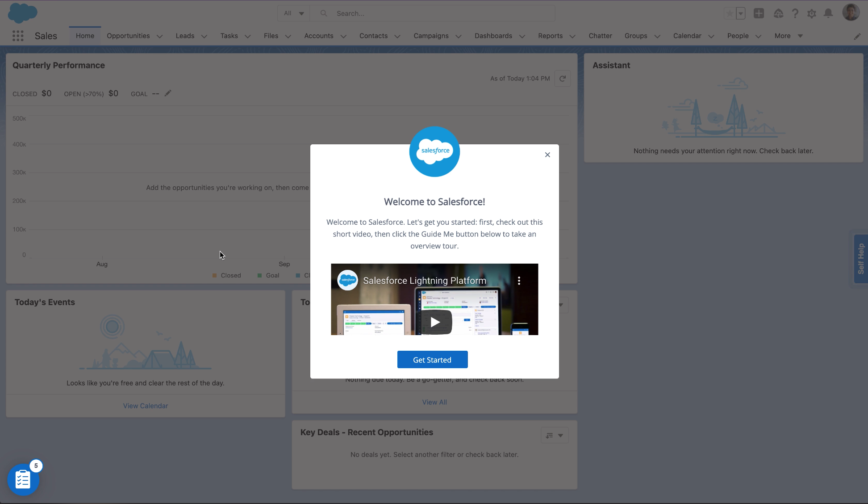Open the App Launcher grid icon
The image size is (868, 504).
coord(18,36)
